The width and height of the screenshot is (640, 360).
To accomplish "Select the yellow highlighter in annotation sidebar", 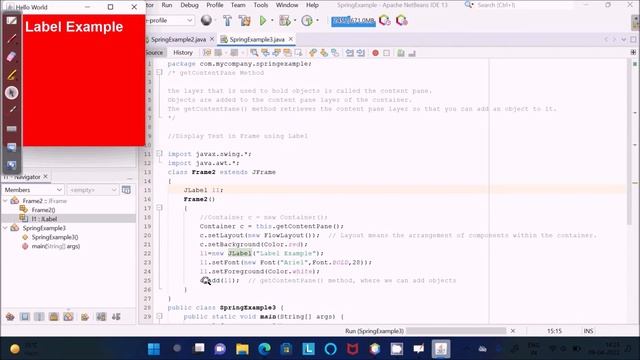I will (x=11, y=75).
